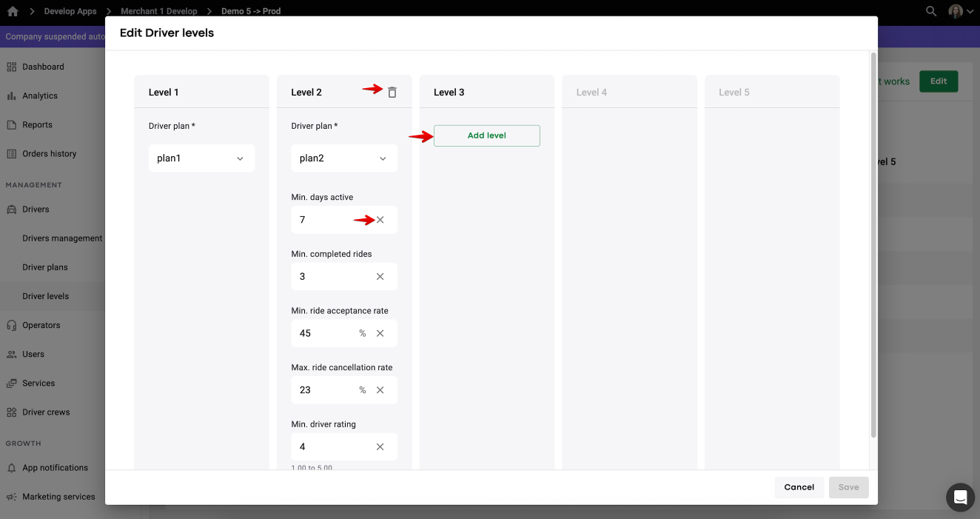Open the Merchant 1 Develop breadcrumb link
Screen dimensions: 980x519
pos(159,11)
